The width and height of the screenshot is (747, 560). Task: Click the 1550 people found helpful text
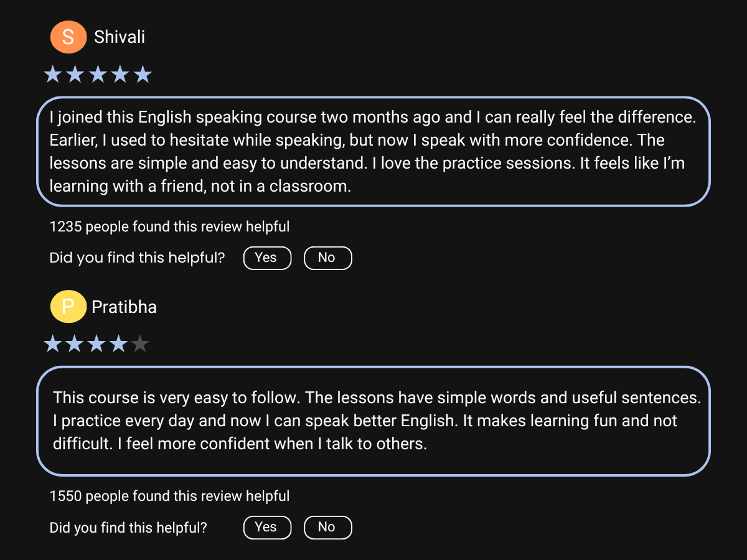tap(169, 497)
